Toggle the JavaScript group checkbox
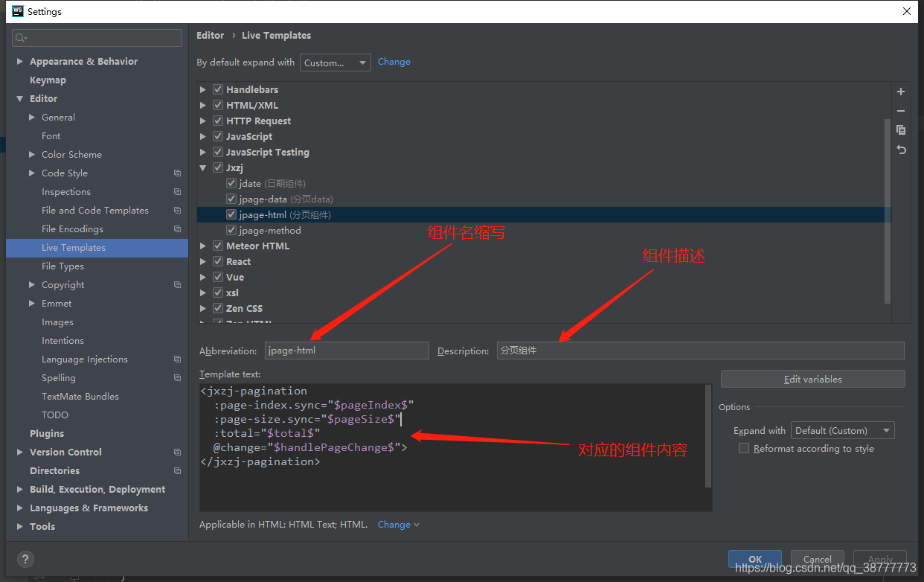This screenshot has width=924, height=582. click(x=218, y=136)
